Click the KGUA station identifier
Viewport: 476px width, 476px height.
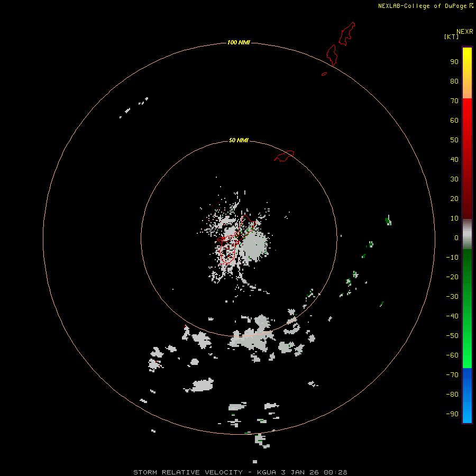(x=267, y=472)
